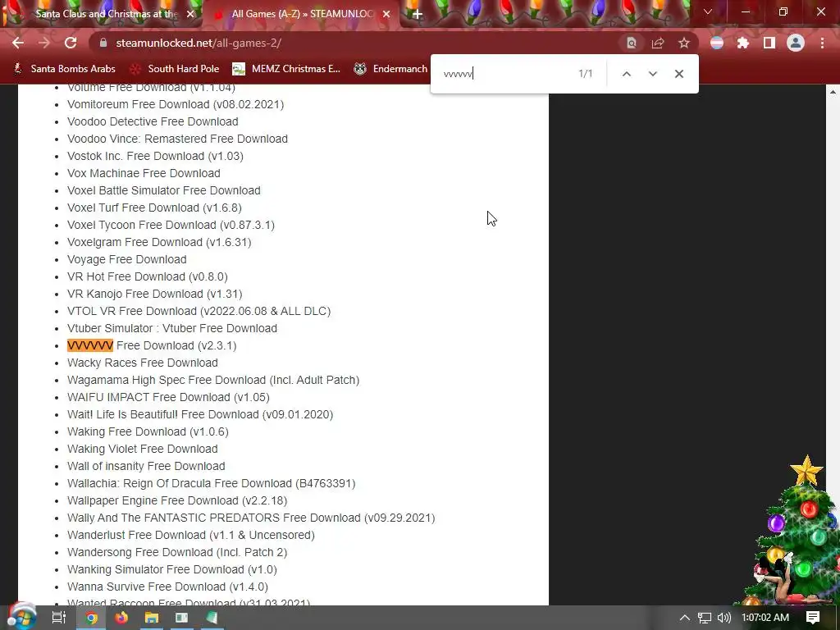Open South Hard Pole bookmark
This screenshot has width=840, height=630.
pyautogui.click(x=176, y=69)
